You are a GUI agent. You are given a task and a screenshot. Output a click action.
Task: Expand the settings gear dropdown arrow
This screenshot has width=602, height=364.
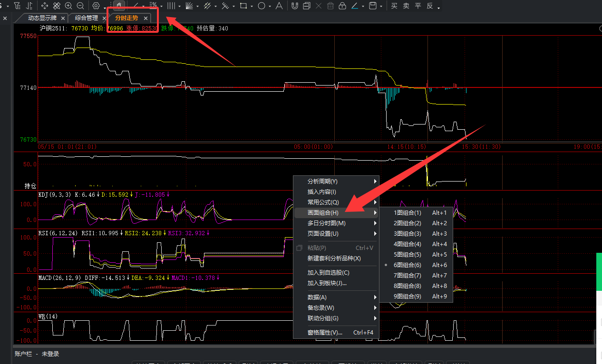[104, 8]
